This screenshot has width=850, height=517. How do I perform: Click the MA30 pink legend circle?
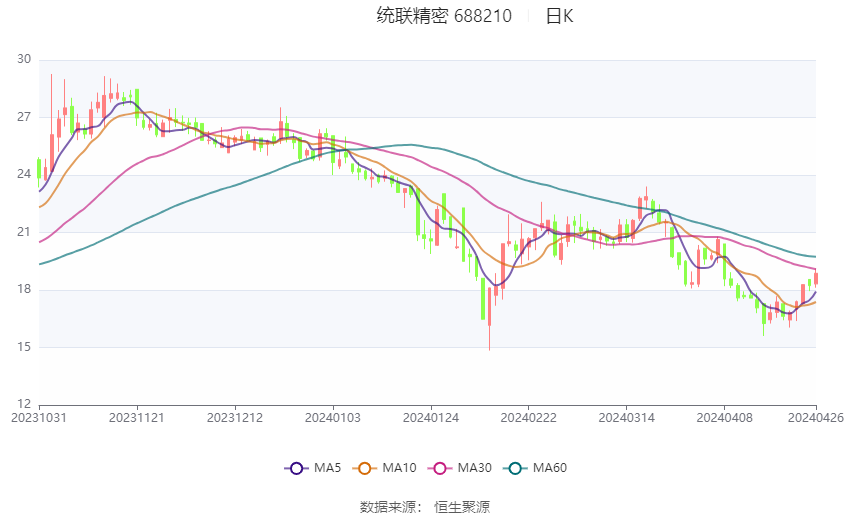(x=440, y=468)
